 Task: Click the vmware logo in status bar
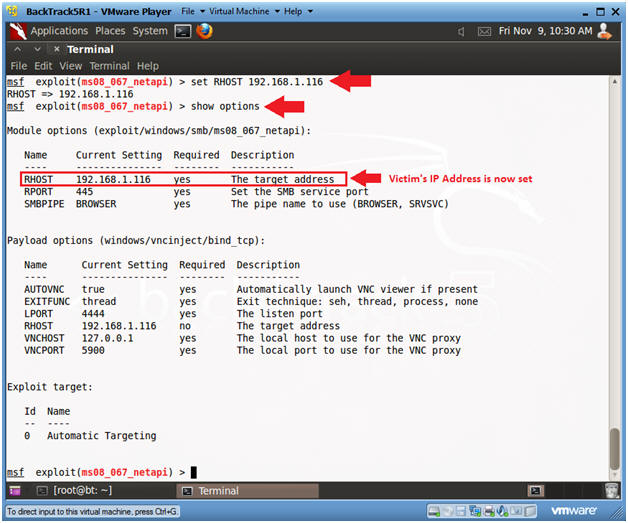[x=574, y=511]
